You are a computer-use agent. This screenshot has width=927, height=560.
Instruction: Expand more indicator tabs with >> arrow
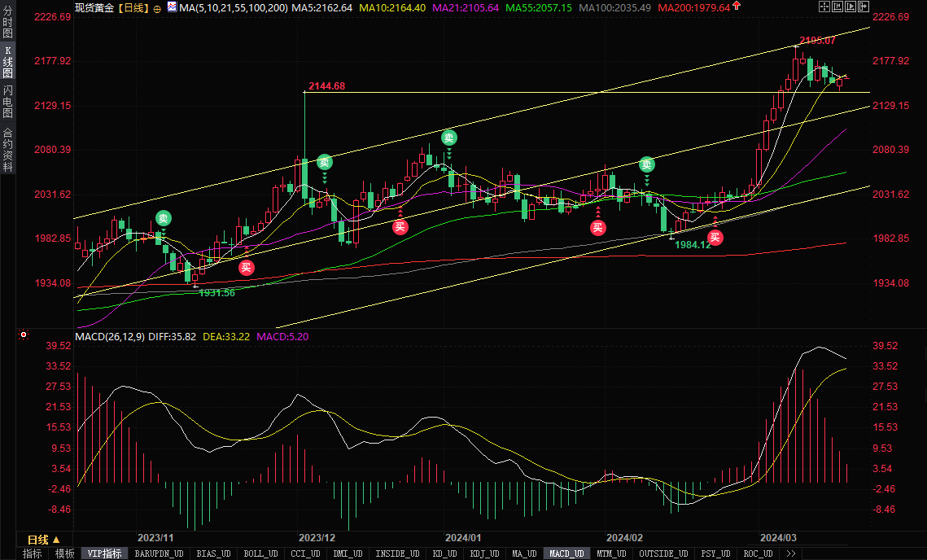[789, 553]
